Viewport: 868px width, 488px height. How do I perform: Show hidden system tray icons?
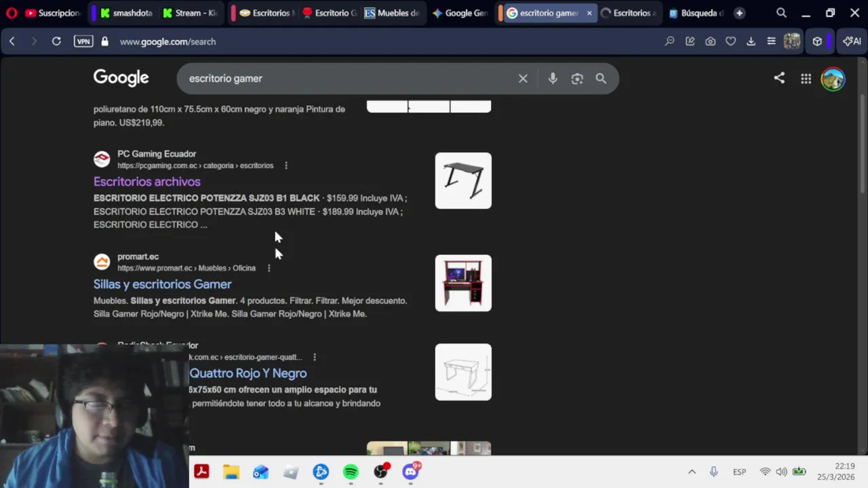point(692,472)
